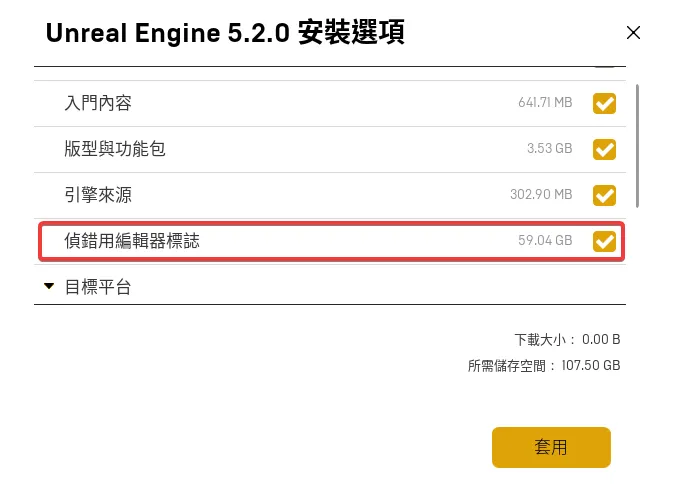
Task: Collapse the 目標平台 section triangle
Action: [49, 287]
